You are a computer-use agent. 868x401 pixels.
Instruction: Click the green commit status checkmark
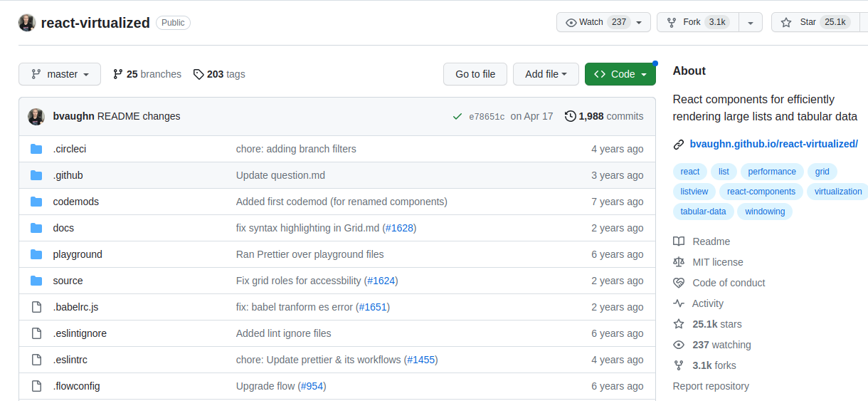click(x=457, y=116)
